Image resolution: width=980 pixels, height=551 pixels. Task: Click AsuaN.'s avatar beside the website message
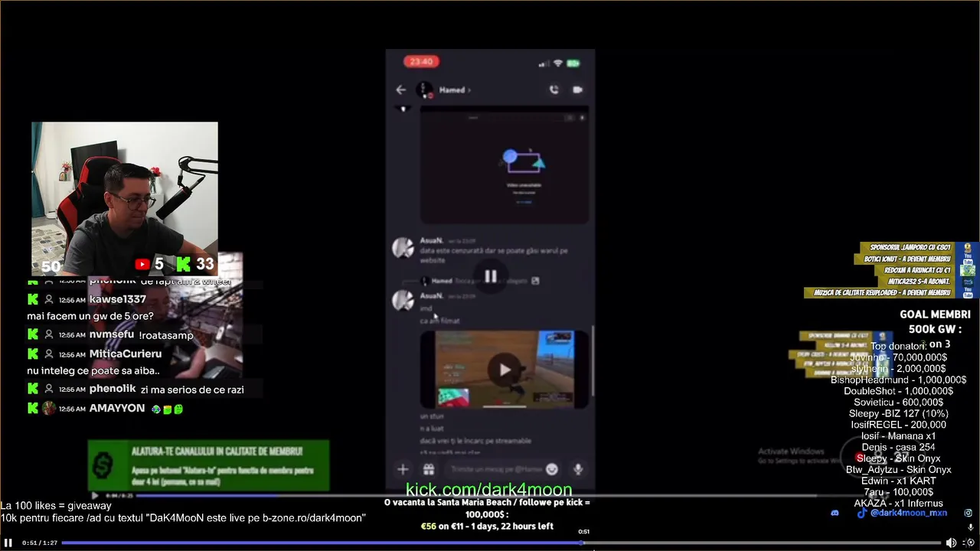403,248
